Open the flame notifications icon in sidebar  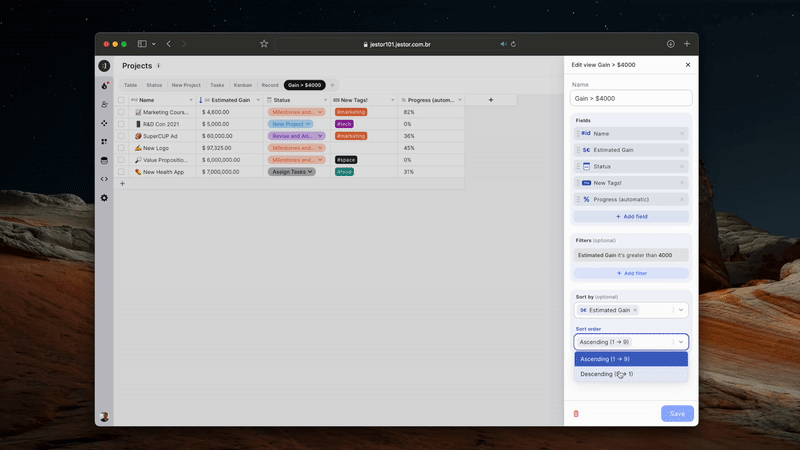click(105, 85)
